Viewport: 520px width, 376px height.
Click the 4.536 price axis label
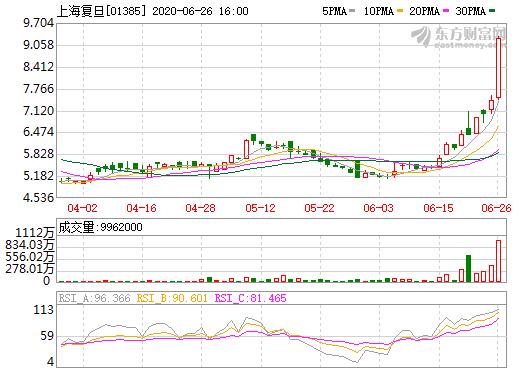pos(38,197)
